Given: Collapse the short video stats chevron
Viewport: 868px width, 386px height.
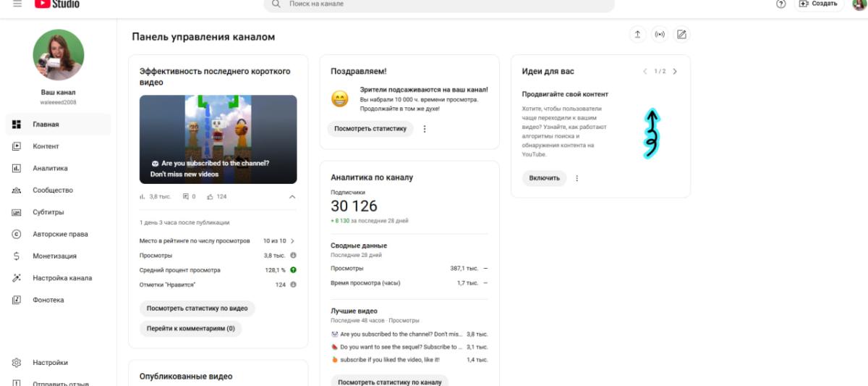Looking at the screenshot, I should tap(292, 196).
